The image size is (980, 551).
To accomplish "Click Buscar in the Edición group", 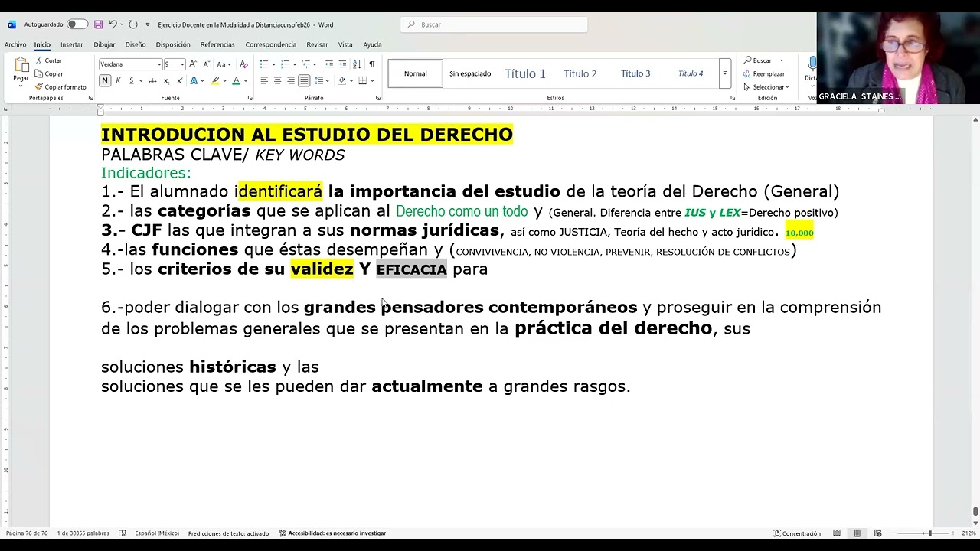I will click(758, 60).
